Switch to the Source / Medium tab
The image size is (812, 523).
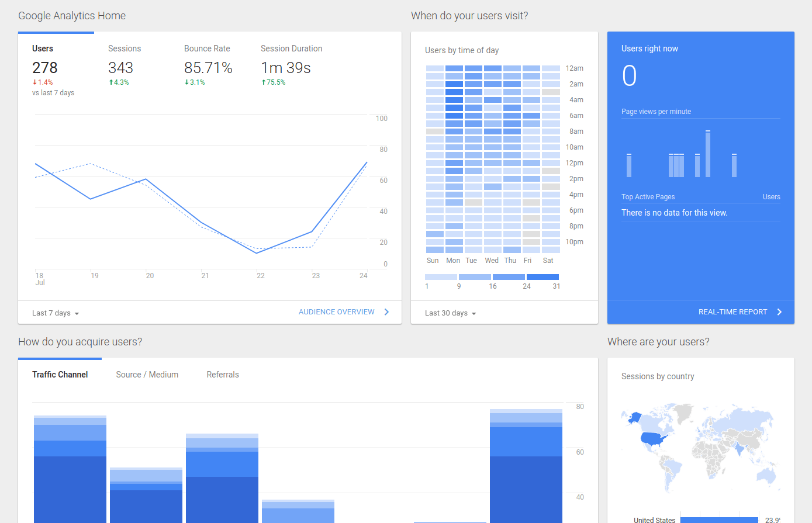coord(147,375)
